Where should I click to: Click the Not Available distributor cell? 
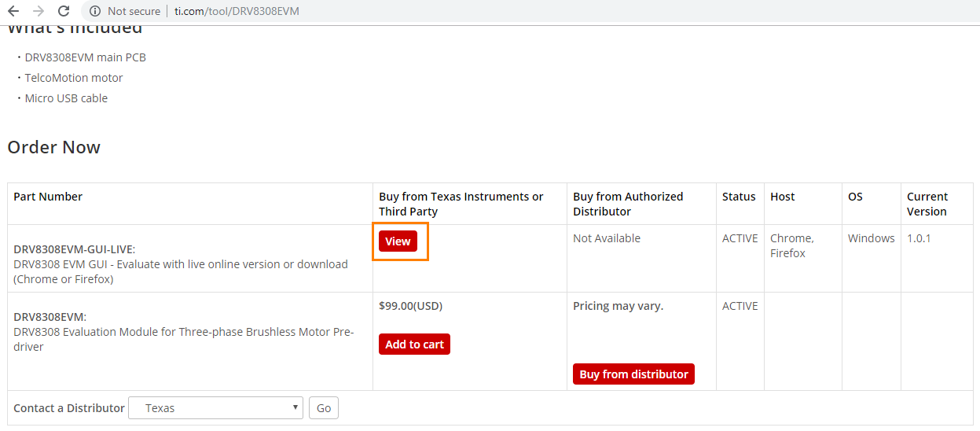click(607, 238)
